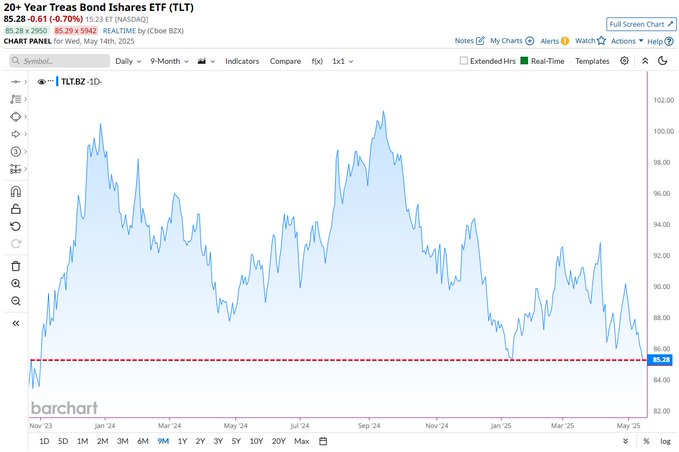Open the 1x1 grid layout dropdown
Screen dimensions: 679x452
(x=343, y=61)
